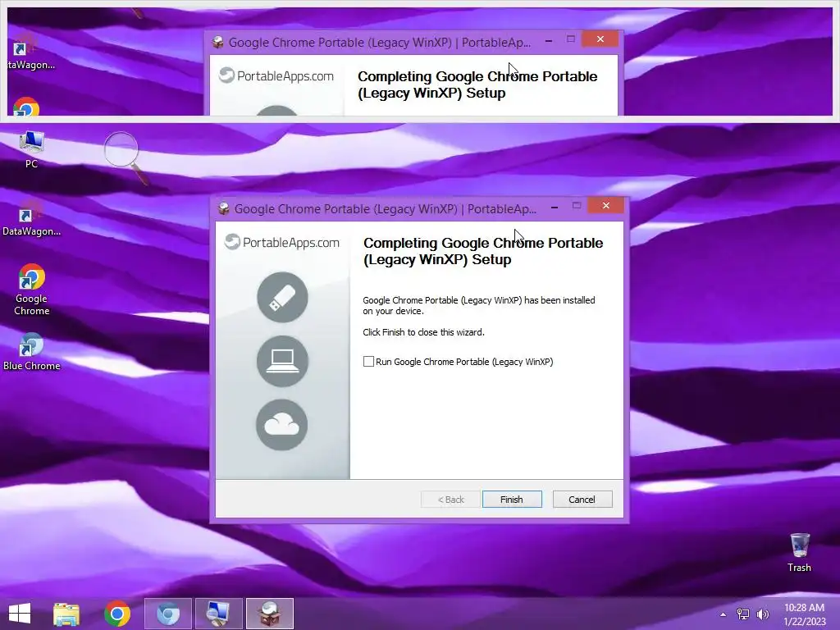This screenshot has width=840, height=630.
Task: Select the Trash icon on the desktop
Action: 799,553
